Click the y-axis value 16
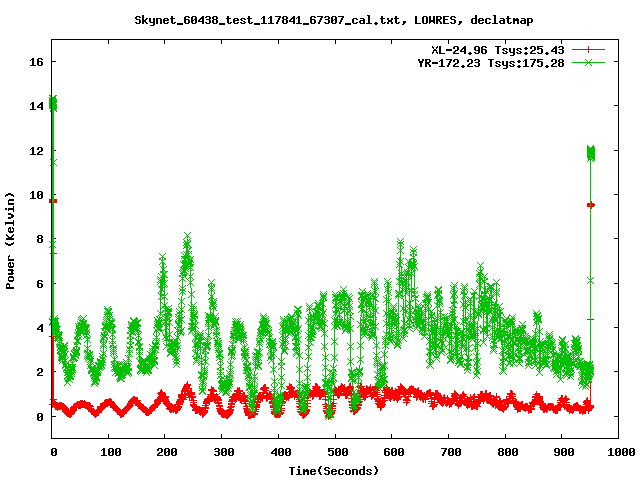The width and height of the screenshot is (640, 480). click(x=36, y=62)
